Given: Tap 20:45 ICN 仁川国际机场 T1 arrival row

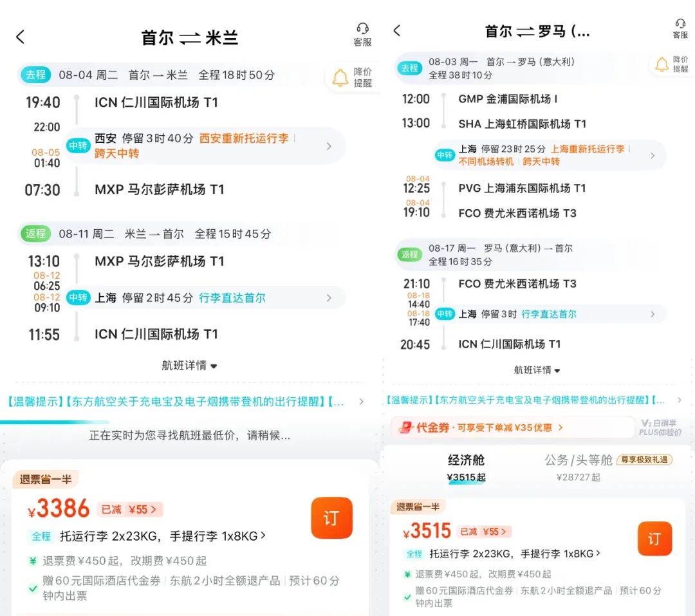Looking at the screenshot, I should click(x=481, y=344).
